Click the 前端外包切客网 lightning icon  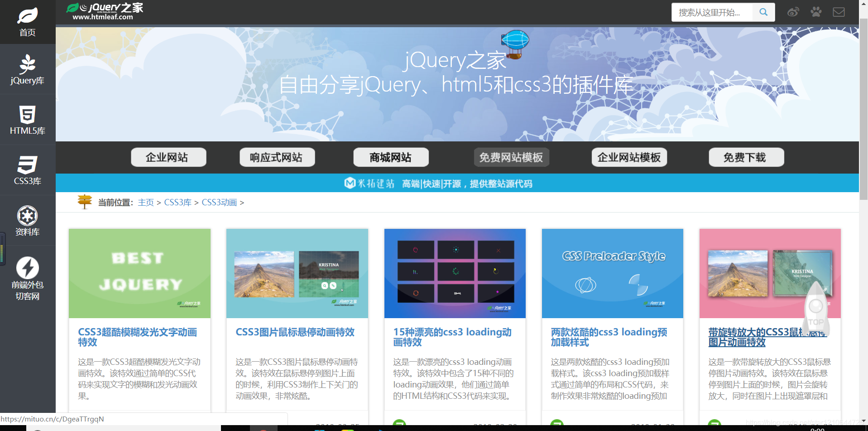tap(27, 268)
